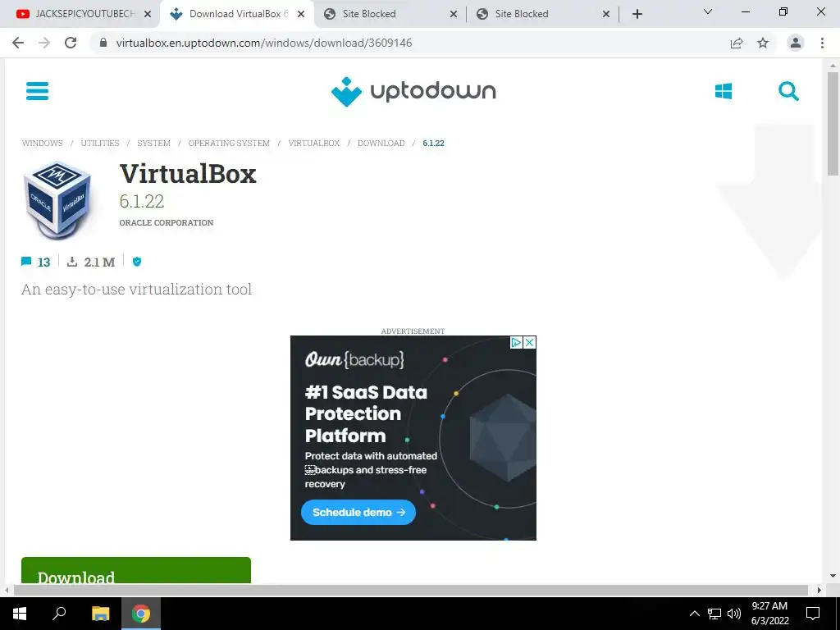The width and height of the screenshot is (840, 630).
Task: Click the scroll-down arrow of the page
Action: 833,576
